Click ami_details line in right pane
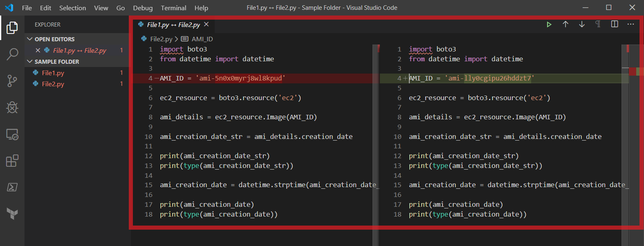Image resolution: width=644 pixels, height=246 pixels. [x=487, y=117]
